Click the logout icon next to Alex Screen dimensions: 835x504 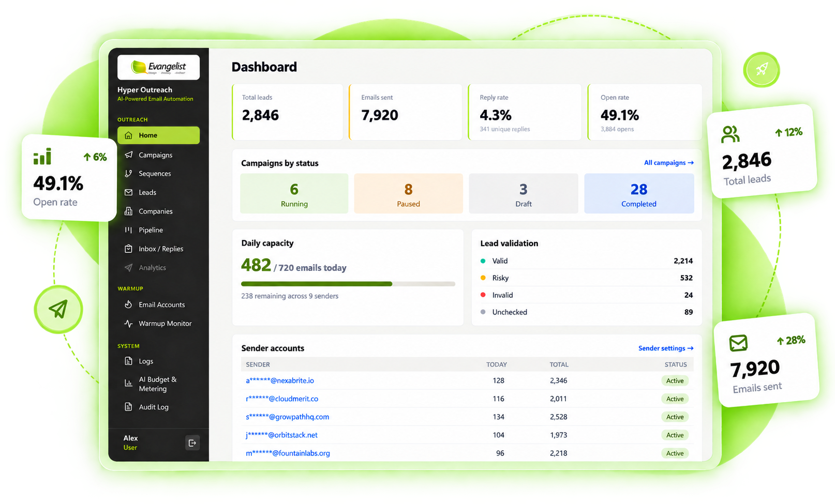click(x=192, y=443)
